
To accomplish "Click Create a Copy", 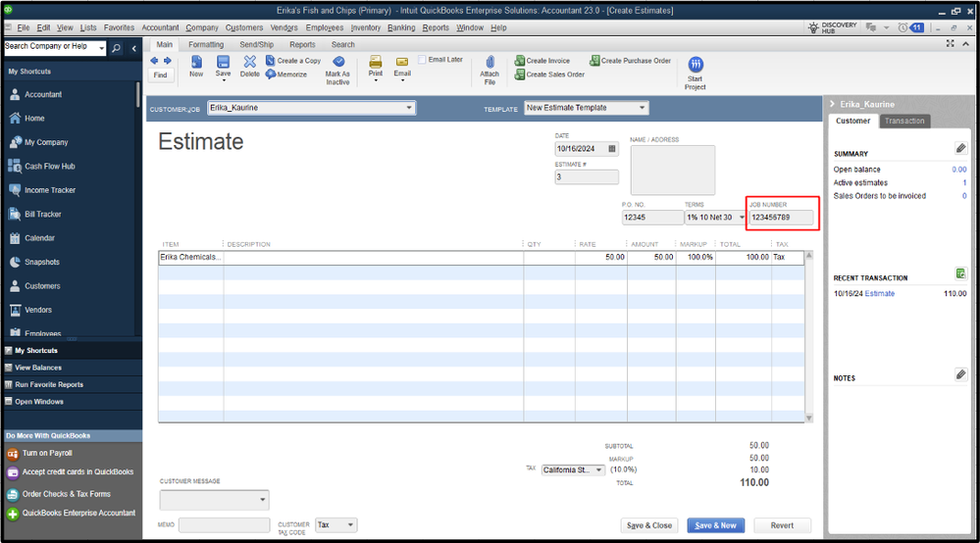I will [293, 61].
